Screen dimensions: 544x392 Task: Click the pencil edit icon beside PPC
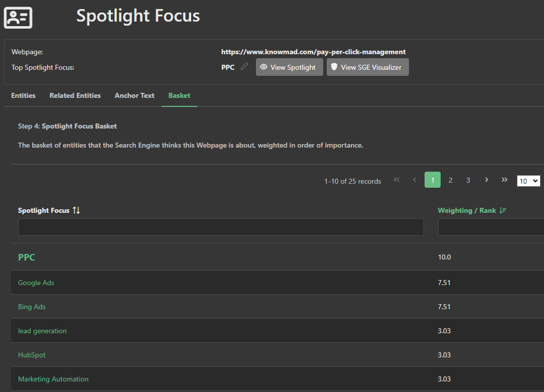[244, 67]
